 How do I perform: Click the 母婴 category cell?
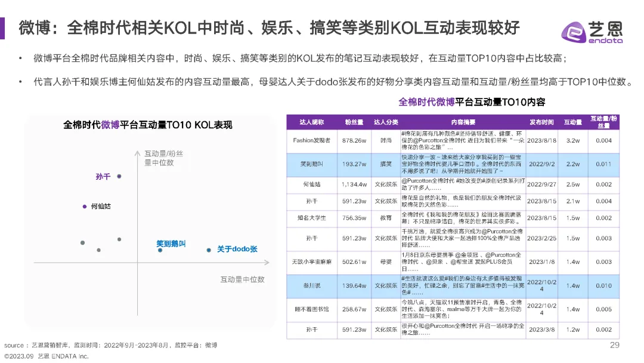pyautogui.click(x=386, y=262)
